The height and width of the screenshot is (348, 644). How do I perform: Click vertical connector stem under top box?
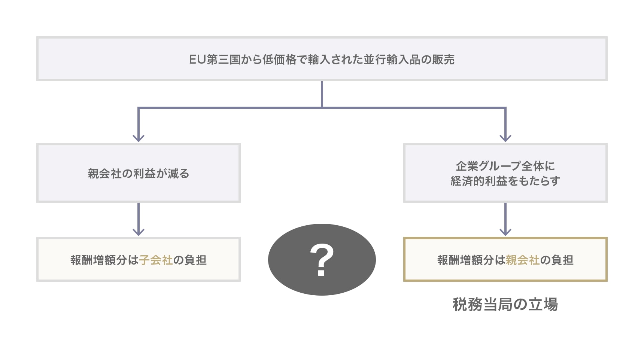tap(322, 94)
